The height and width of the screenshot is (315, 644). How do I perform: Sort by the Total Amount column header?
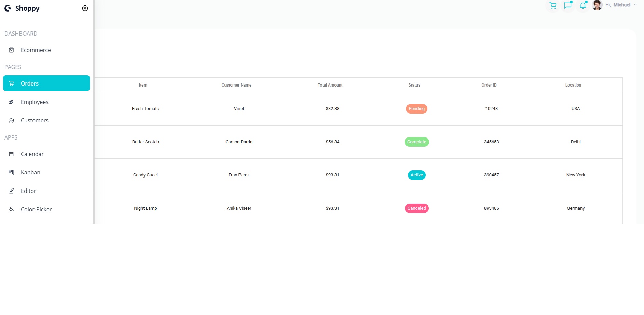(x=330, y=85)
